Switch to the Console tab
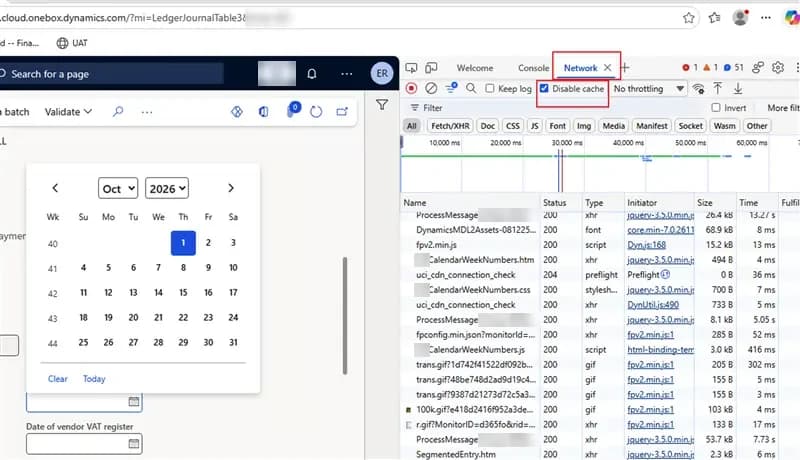This screenshot has height=460, width=800. click(534, 68)
